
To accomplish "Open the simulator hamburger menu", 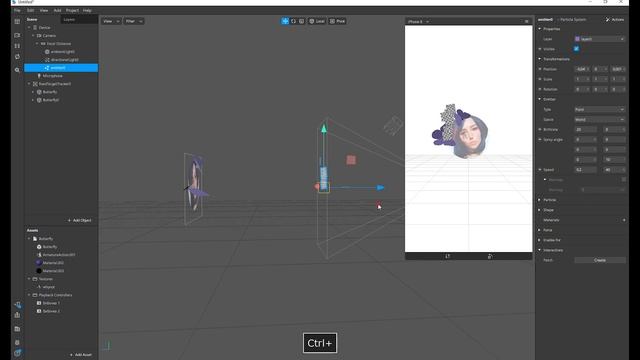I will point(527,22).
